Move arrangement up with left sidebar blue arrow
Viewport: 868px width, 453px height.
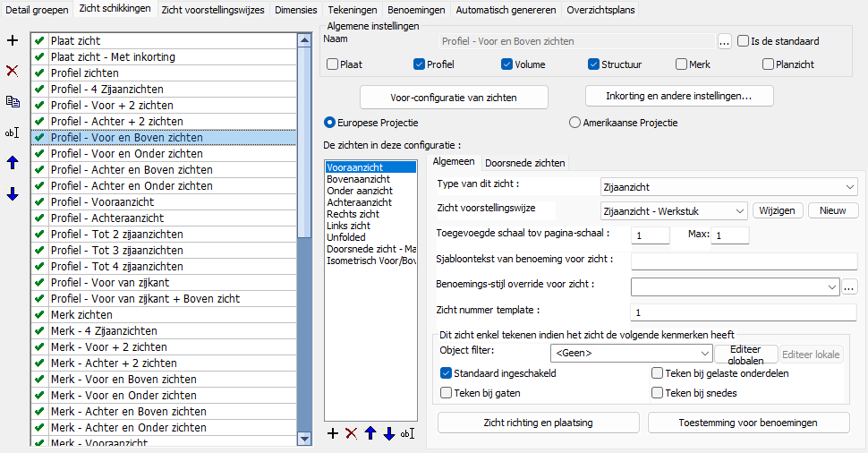[x=12, y=163]
